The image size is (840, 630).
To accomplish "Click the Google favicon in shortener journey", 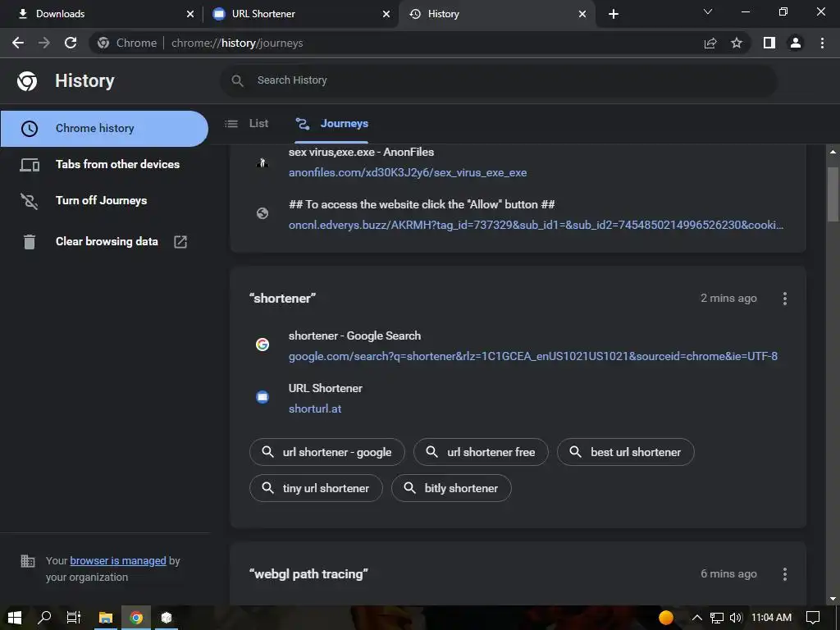I will coord(262,345).
